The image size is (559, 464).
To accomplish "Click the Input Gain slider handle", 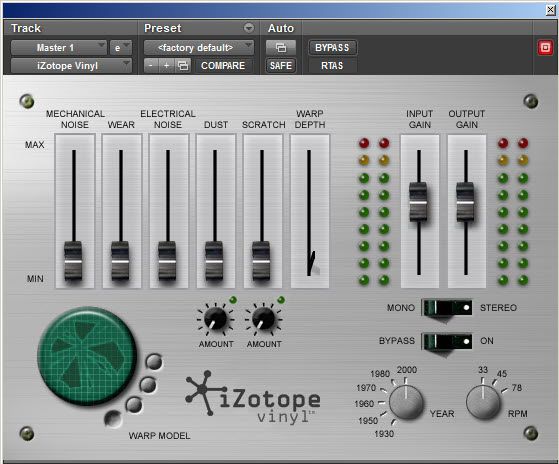I will (x=418, y=202).
